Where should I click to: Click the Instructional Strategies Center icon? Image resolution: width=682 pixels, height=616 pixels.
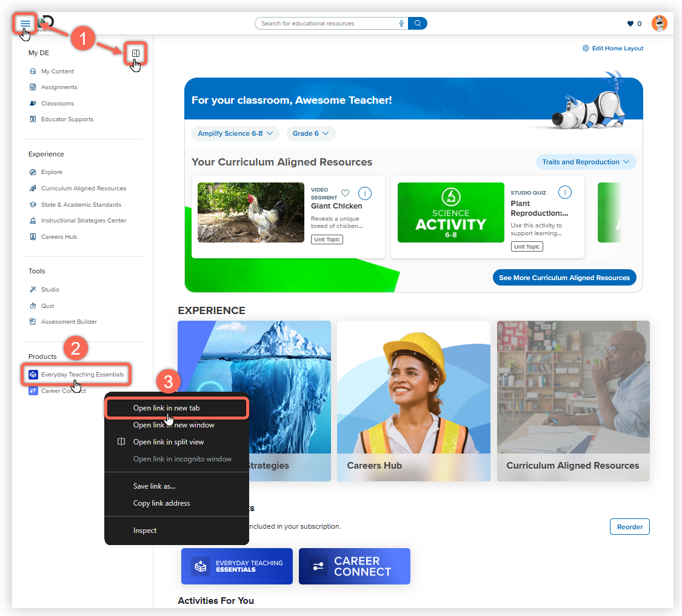pyautogui.click(x=33, y=221)
